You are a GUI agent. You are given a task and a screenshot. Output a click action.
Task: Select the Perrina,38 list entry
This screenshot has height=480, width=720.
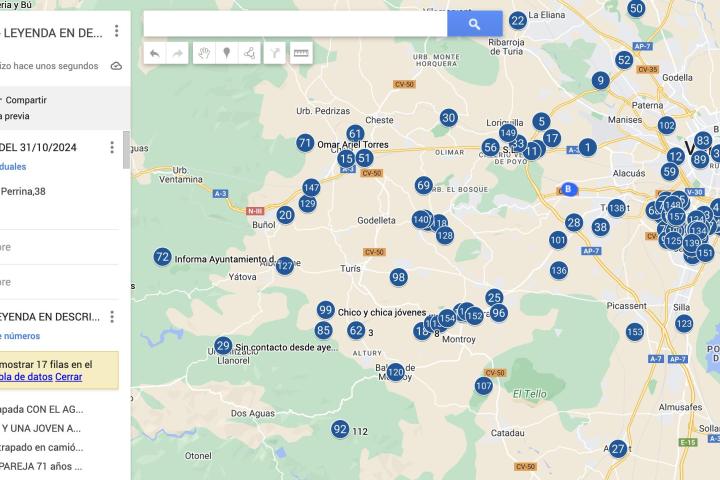pyautogui.click(x=22, y=192)
